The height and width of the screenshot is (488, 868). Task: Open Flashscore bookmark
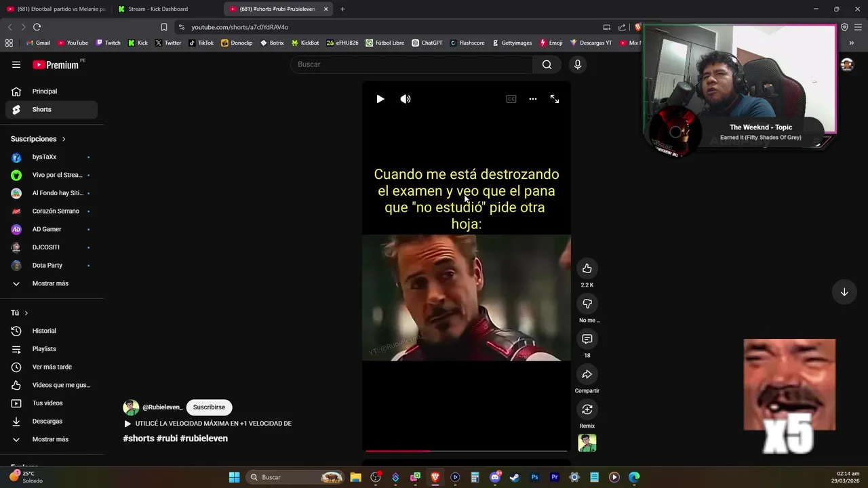pos(467,43)
